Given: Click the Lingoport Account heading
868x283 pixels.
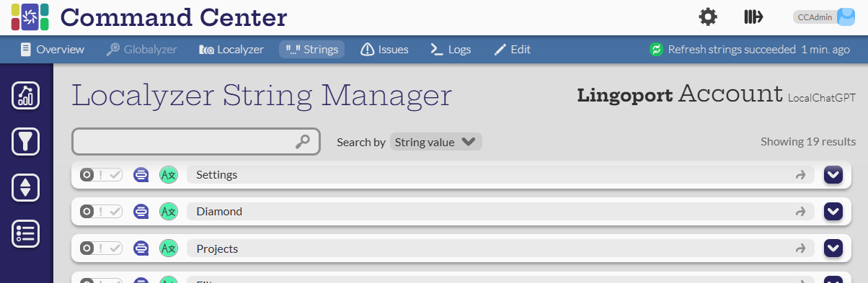Looking at the screenshot, I should coord(679,94).
